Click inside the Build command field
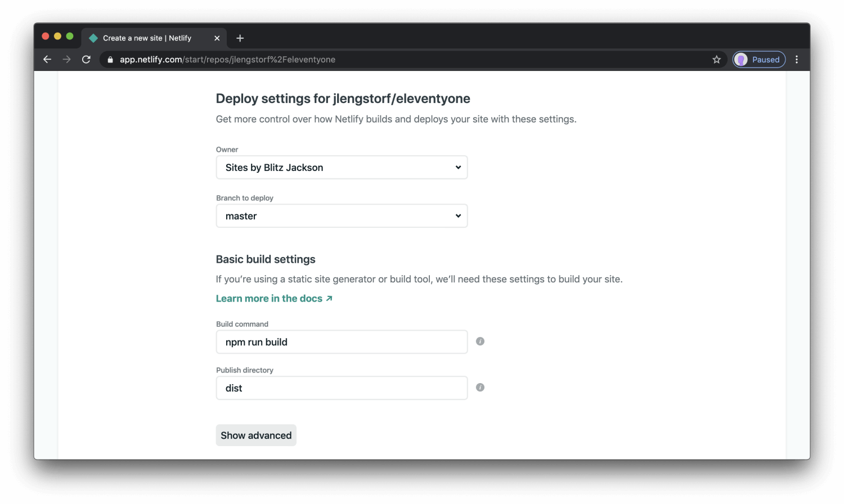Image resolution: width=844 pixels, height=504 pixels. click(x=342, y=341)
